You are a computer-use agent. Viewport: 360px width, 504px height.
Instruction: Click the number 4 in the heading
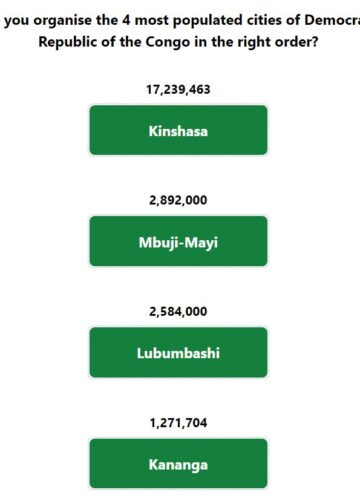pyautogui.click(x=126, y=20)
